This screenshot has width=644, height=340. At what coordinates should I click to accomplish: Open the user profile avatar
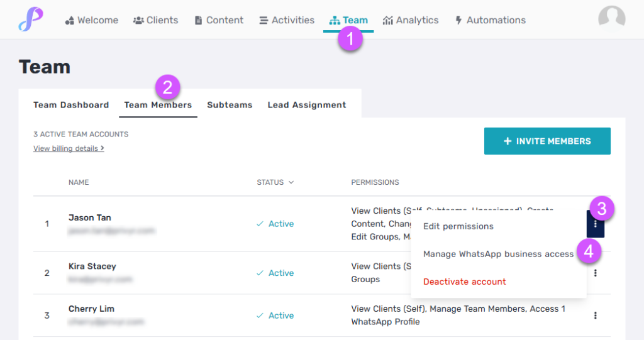pyautogui.click(x=611, y=19)
